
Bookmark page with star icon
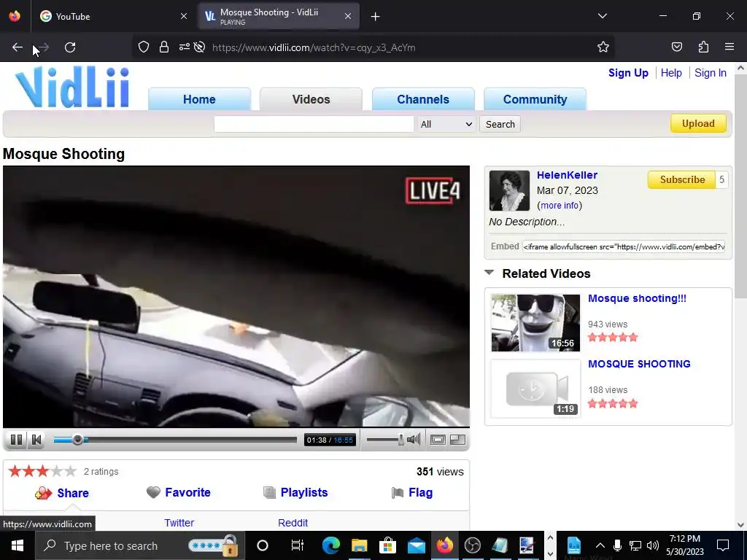[603, 47]
